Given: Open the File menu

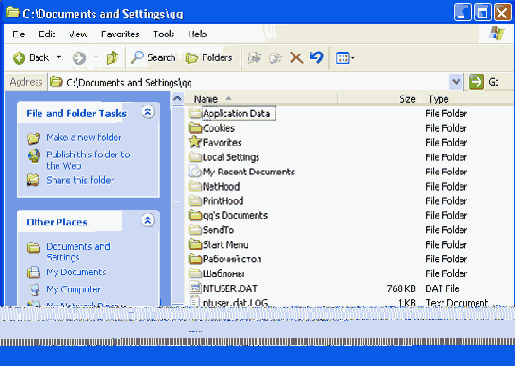Looking at the screenshot, I should (19, 34).
